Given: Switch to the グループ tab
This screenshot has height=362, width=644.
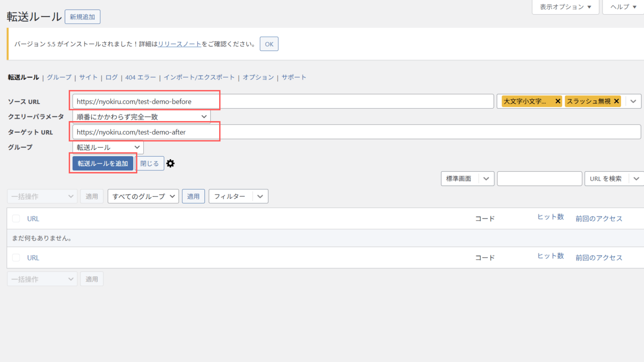Looking at the screenshot, I should pyautogui.click(x=59, y=77).
